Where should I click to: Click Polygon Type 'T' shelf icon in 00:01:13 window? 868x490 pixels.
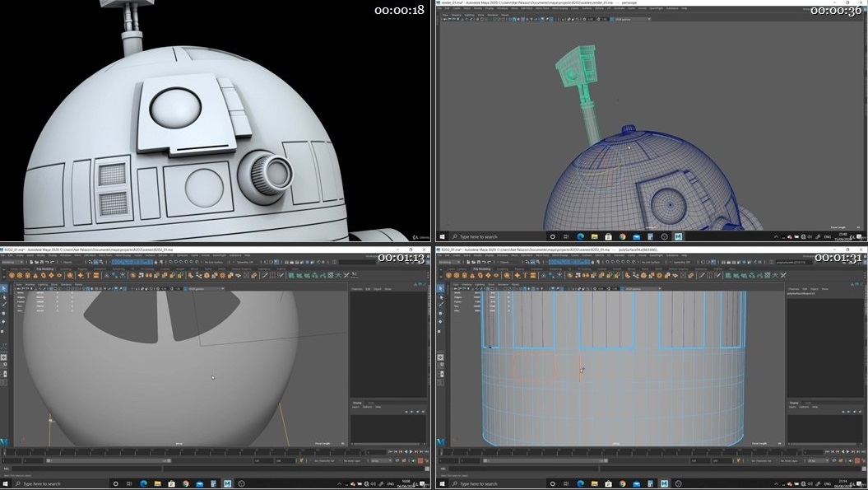click(x=88, y=275)
